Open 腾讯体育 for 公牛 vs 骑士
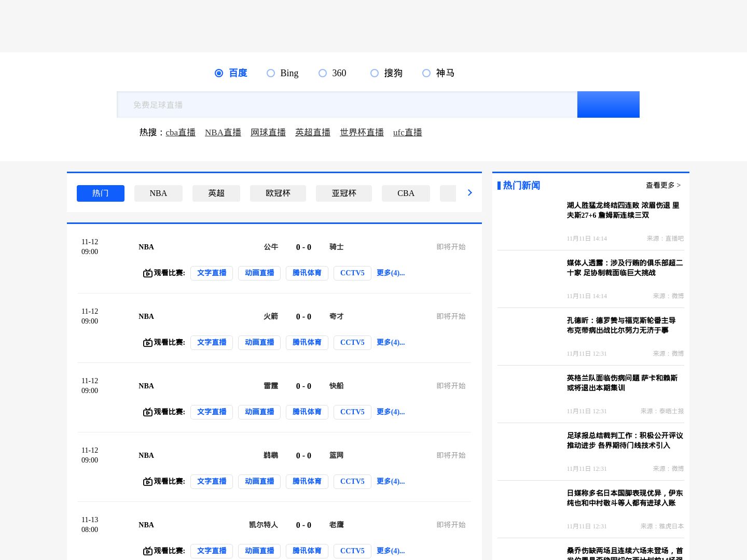 tap(307, 273)
